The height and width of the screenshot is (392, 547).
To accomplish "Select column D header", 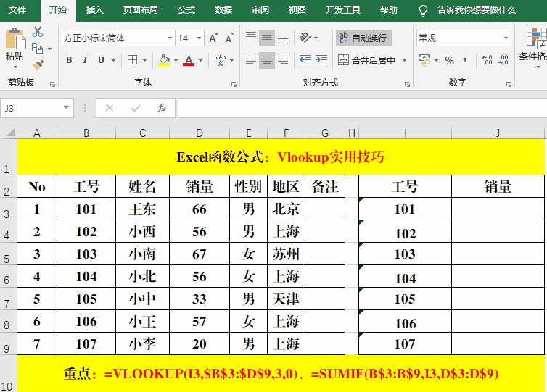I will pyautogui.click(x=200, y=133).
